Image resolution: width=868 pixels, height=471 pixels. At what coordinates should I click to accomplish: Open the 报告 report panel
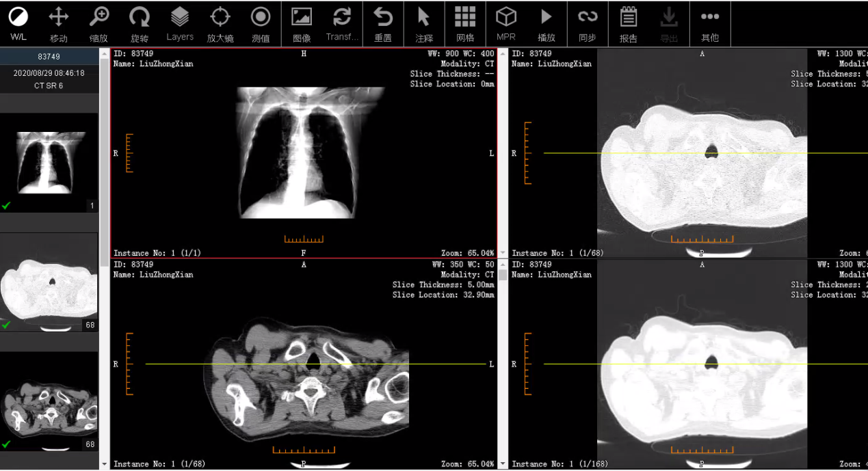click(x=629, y=24)
